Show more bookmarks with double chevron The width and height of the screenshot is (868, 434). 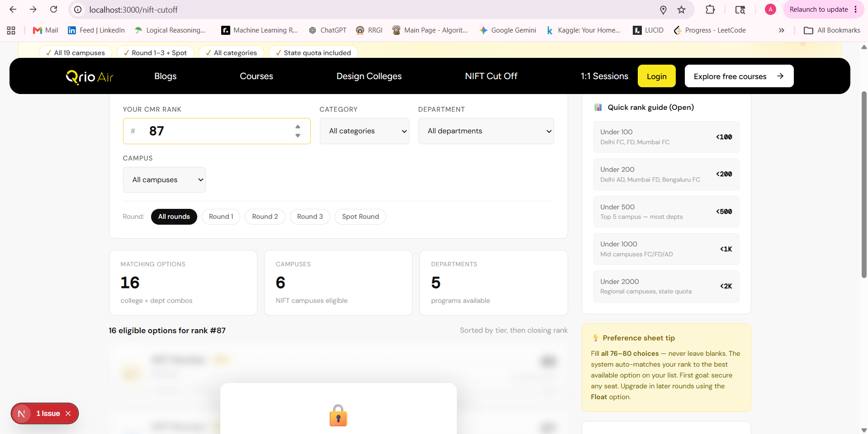click(781, 30)
